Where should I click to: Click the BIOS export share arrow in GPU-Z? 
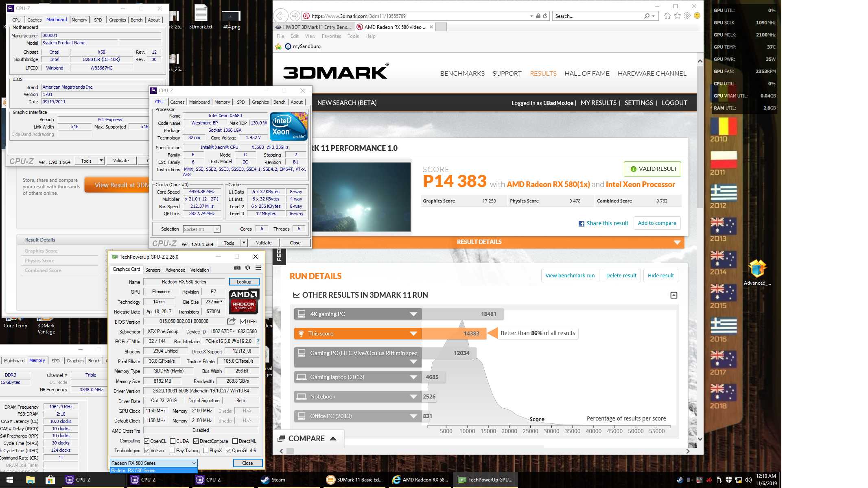point(231,321)
